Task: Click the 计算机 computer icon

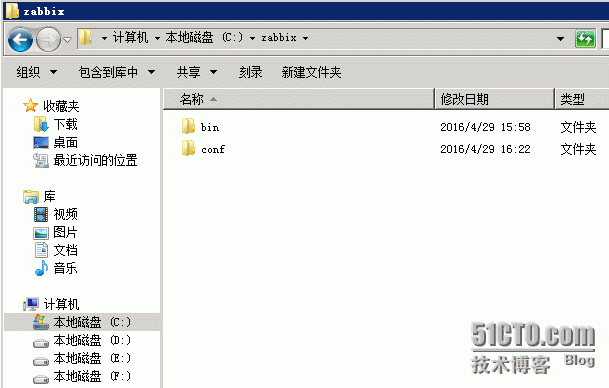Action: pyautogui.click(x=31, y=304)
